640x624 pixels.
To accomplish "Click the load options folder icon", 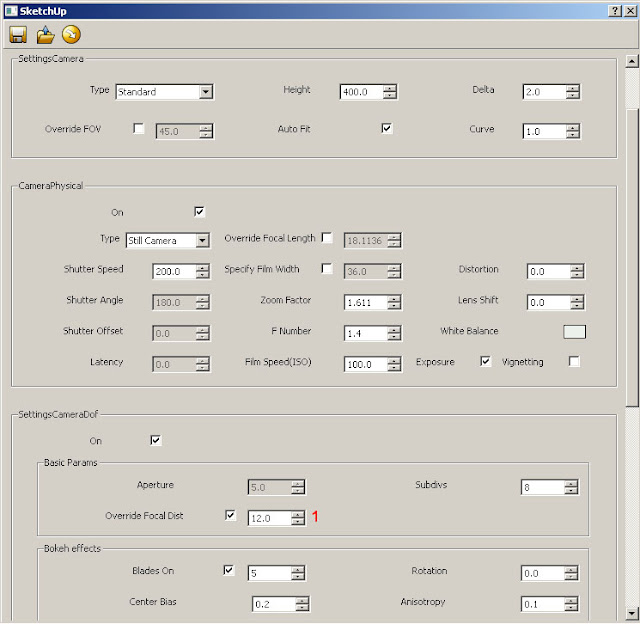I will tap(45, 35).
